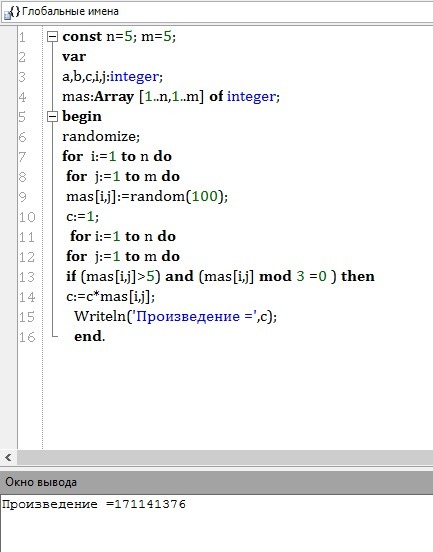The width and height of the screenshot is (433, 552).
Task: Click the 'end.' keyword
Action: [x=90, y=337]
